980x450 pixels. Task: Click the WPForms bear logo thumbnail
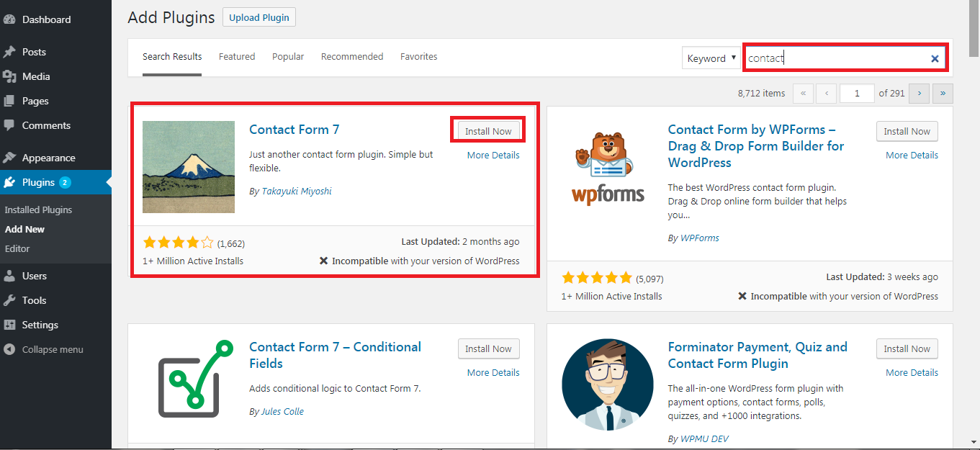pos(608,167)
